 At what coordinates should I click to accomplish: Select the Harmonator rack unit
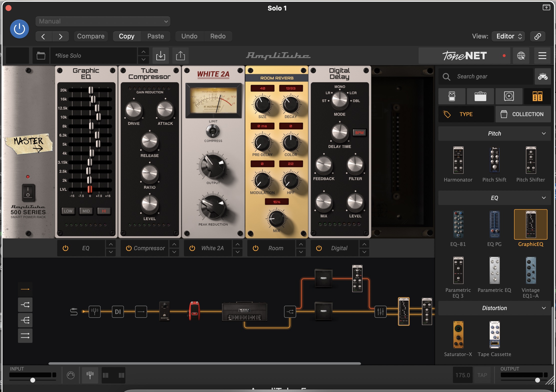pos(458,160)
